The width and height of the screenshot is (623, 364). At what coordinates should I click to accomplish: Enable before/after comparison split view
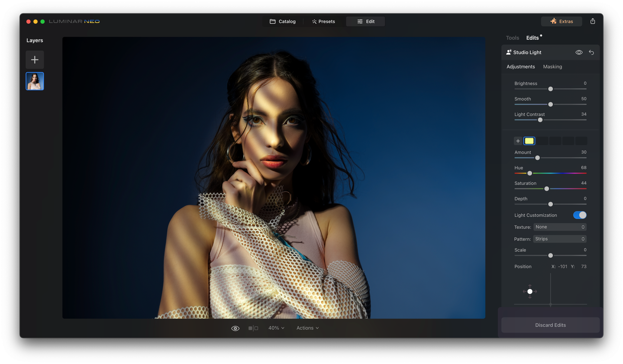(254, 328)
